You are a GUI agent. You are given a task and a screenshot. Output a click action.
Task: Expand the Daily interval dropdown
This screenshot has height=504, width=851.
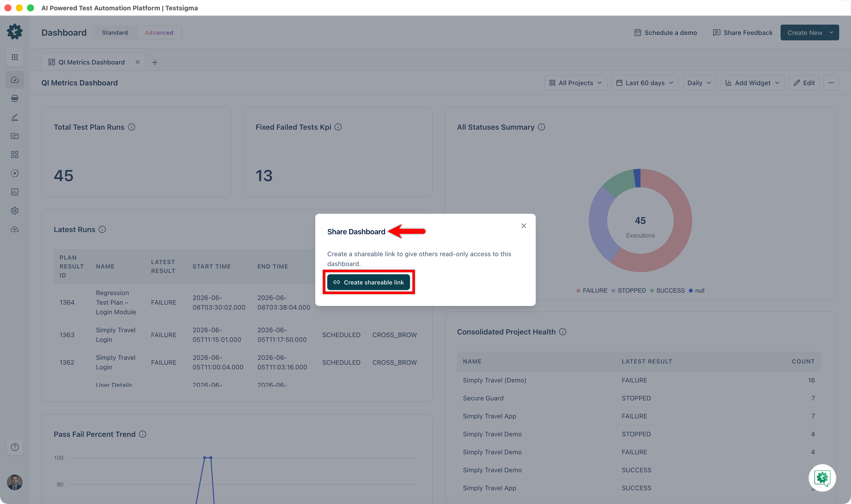click(x=700, y=83)
